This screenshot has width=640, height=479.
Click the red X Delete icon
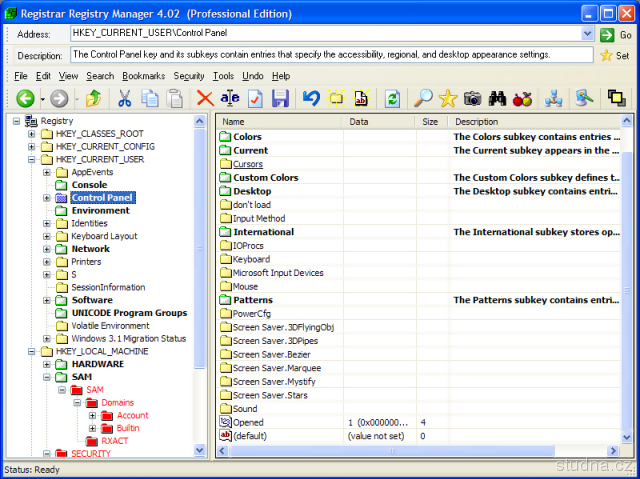tap(205, 98)
